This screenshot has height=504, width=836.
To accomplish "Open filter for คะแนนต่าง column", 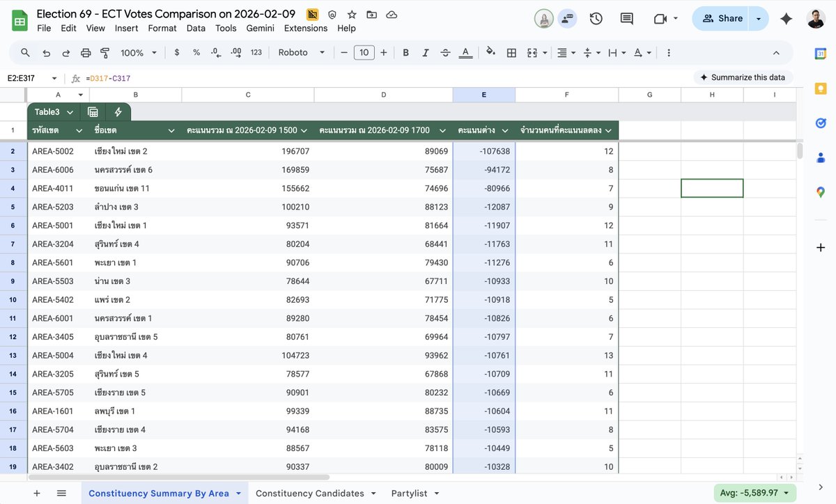I will (x=504, y=130).
